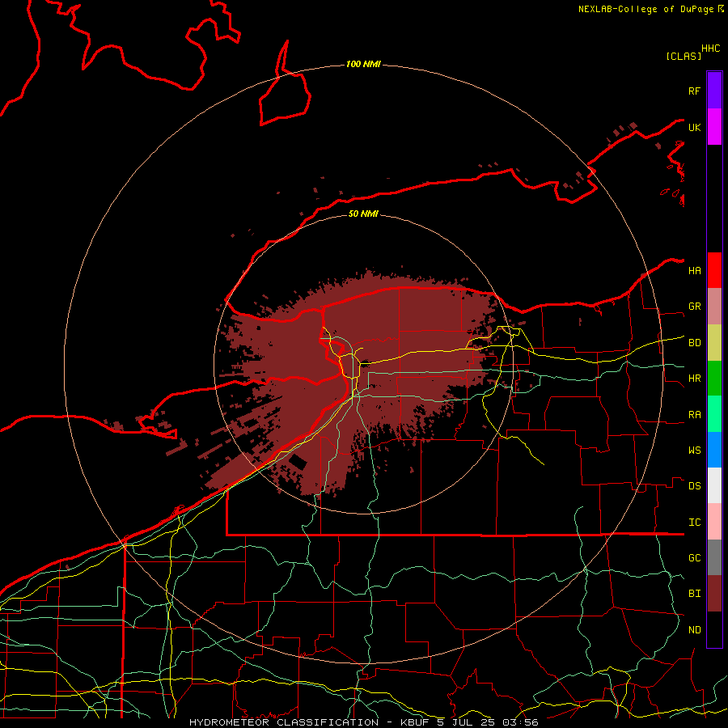Click the WS legend label
Screen dimensions: 728x728
[694, 451]
